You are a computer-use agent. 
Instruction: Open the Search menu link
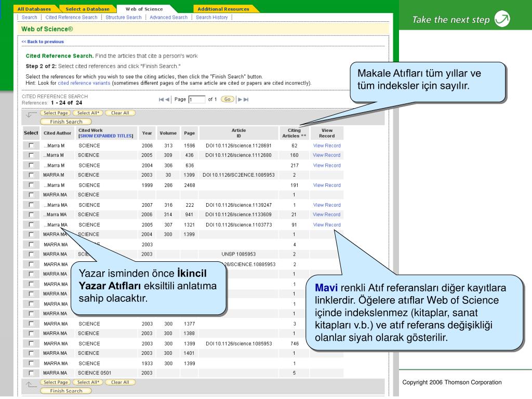pos(30,17)
